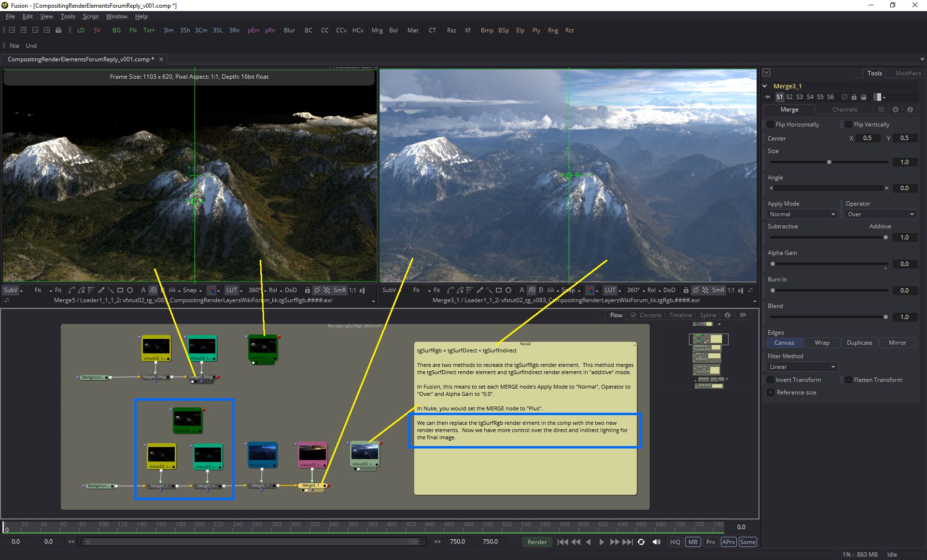Check the Invert Transform option
The width and height of the screenshot is (927, 560).
[x=771, y=380]
